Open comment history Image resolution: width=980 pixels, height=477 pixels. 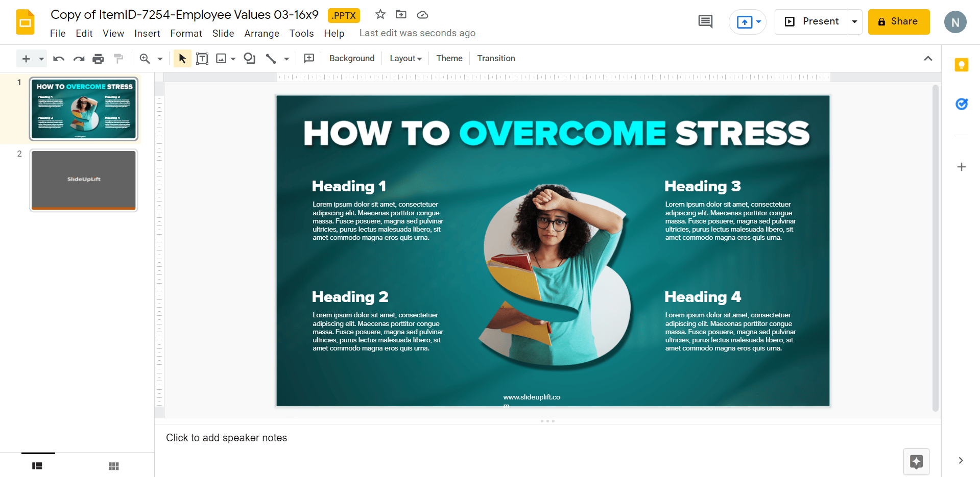705,21
